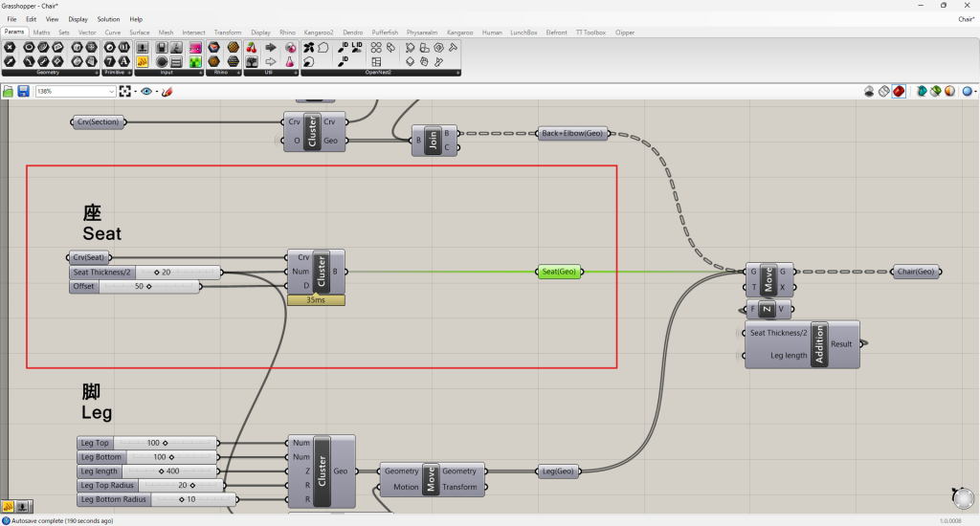
Task: Click the eye preview toggle in canvas toolbar
Action: point(146,92)
